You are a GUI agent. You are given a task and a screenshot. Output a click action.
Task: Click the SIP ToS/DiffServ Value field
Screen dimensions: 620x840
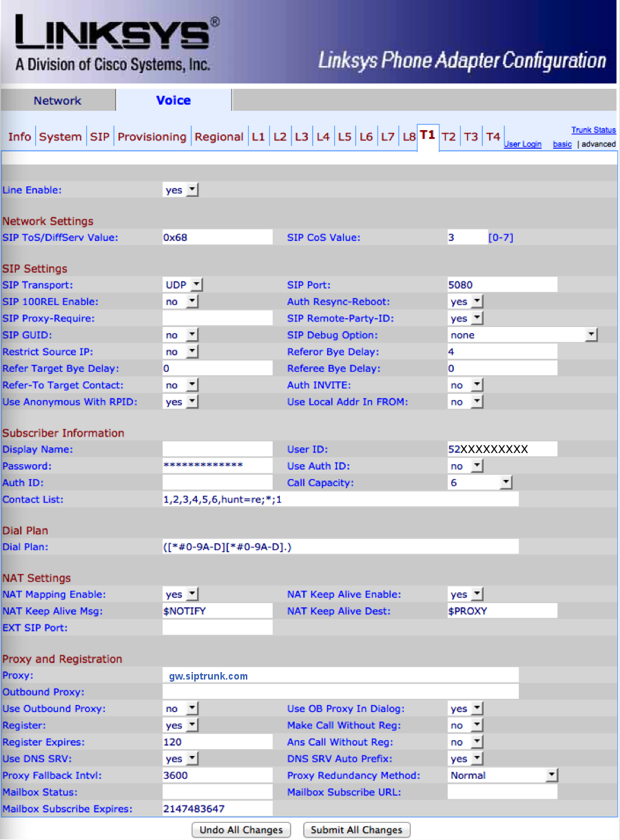[x=218, y=238]
